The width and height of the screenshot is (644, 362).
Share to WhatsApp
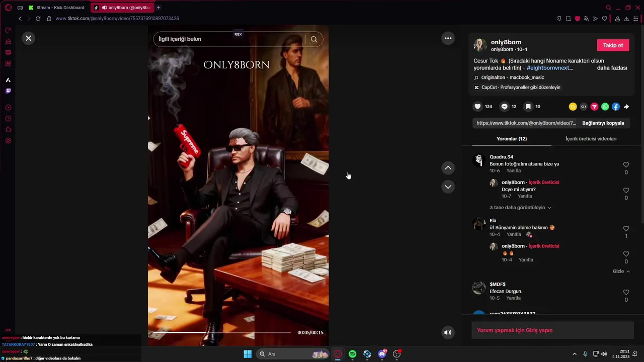tap(605, 107)
